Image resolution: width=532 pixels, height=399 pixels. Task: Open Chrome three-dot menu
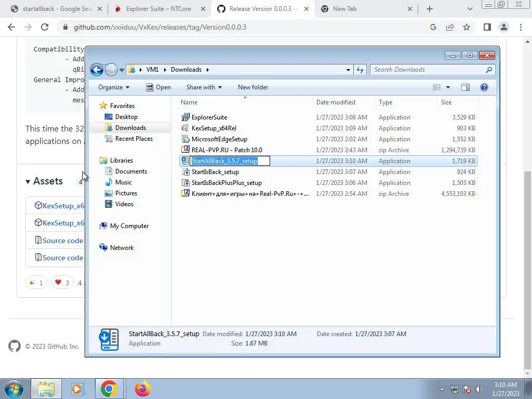(x=521, y=27)
